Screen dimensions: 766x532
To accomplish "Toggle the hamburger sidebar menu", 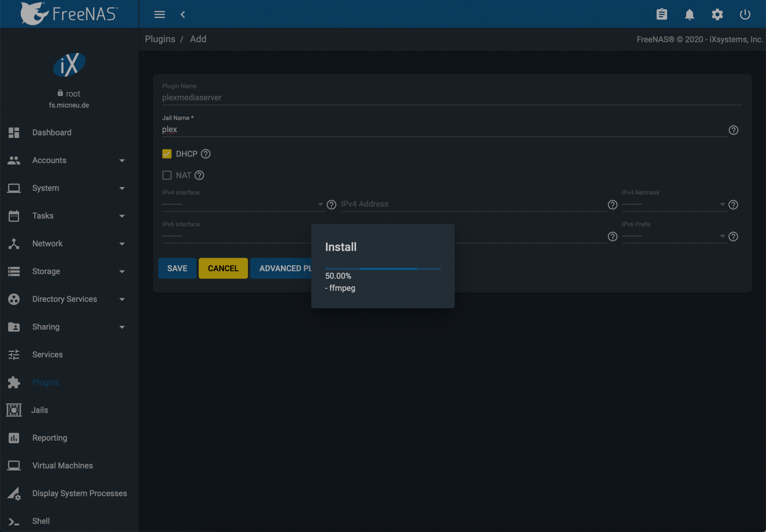I will click(x=160, y=15).
